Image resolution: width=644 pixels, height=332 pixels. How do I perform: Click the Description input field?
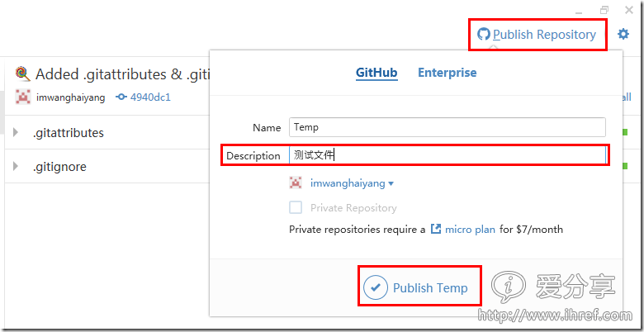click(447, 155)
